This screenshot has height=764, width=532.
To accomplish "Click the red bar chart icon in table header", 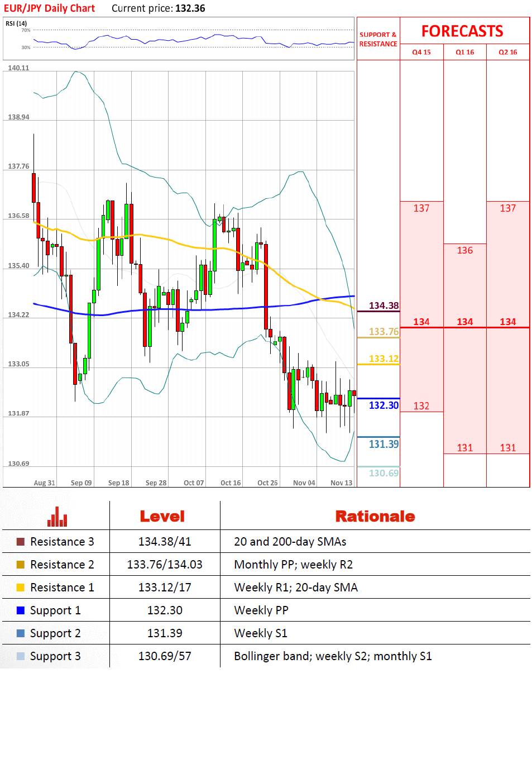I will pos(57,517).
